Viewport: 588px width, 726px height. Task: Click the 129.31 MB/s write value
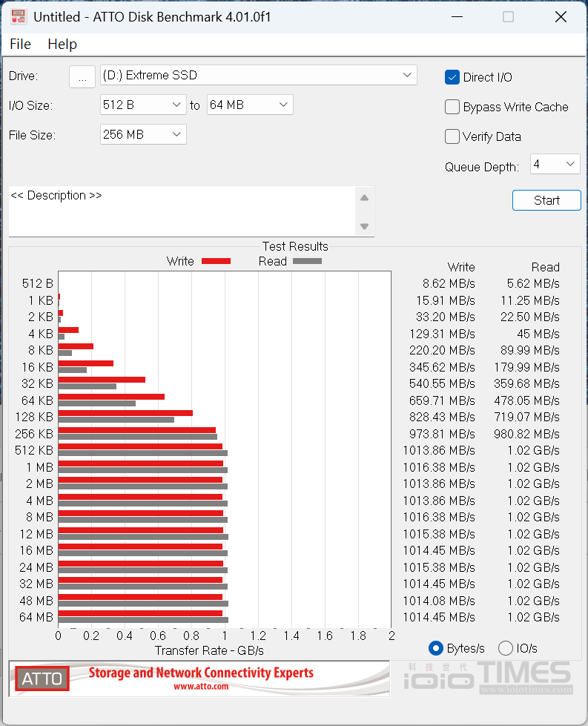(442, 334)
